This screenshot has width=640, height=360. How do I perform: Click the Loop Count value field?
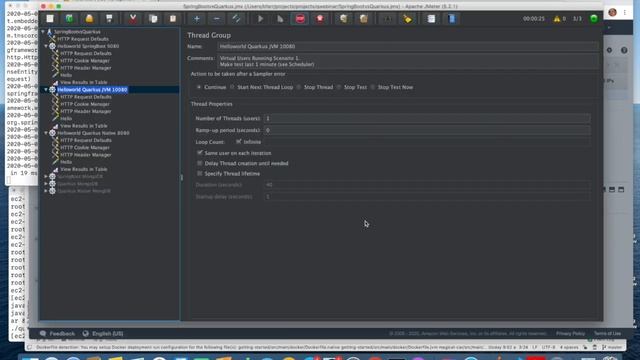[427, 142]
